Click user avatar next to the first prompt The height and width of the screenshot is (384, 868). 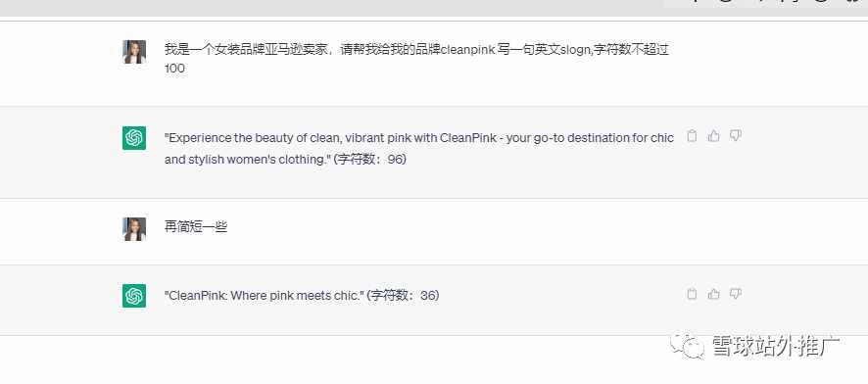click(134, 52)
